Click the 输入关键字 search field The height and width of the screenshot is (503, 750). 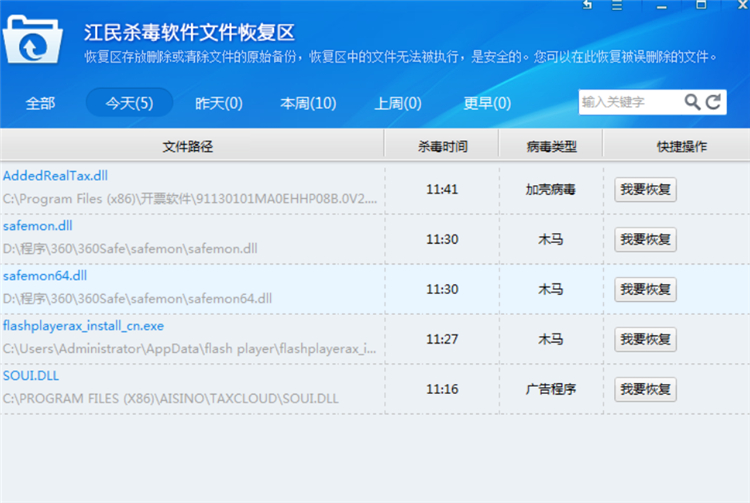pos(630,102)
